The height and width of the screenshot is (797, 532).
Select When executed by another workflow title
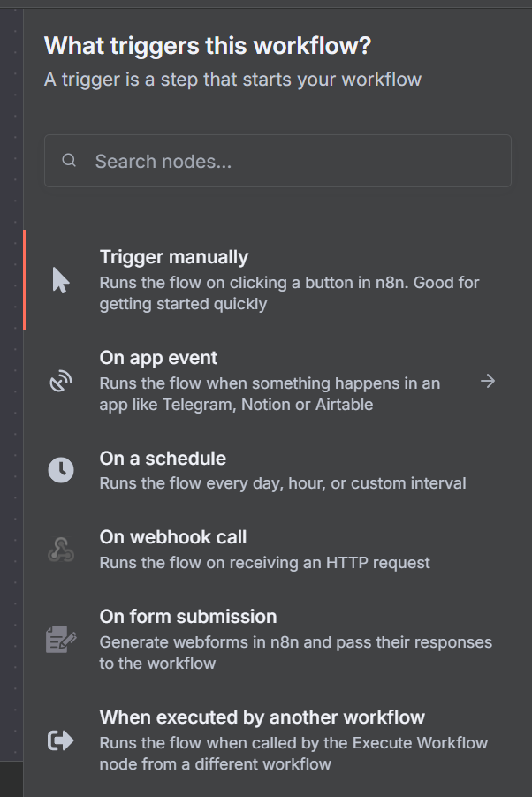(x=262, y=717)
